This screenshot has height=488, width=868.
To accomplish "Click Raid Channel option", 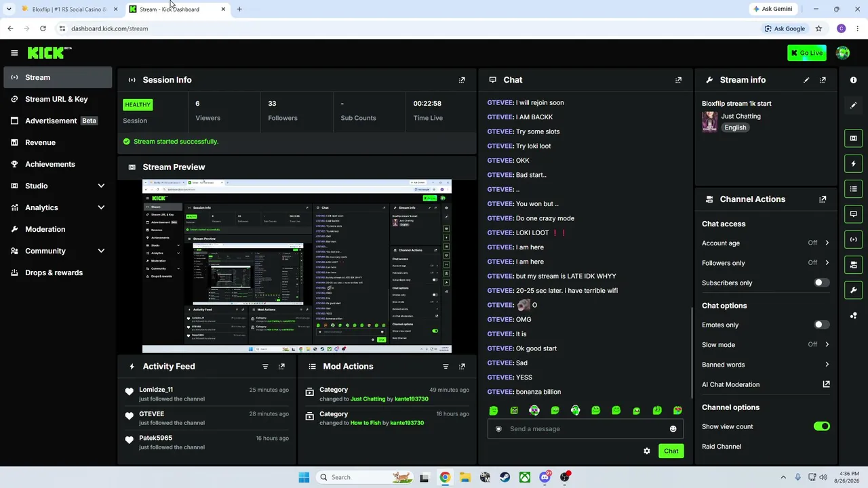I will click(x=722, y=447).
